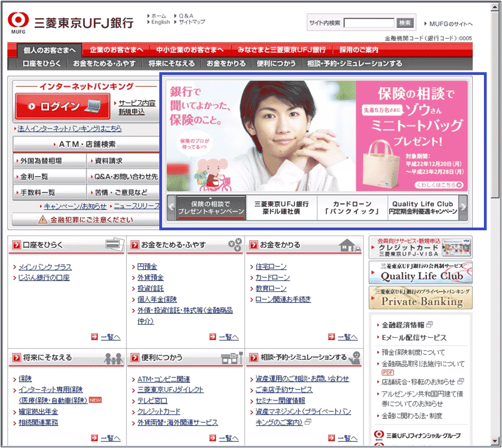The image size is (502, 448).
Task: Open the Q&A link in header
Action: click(186, 16)
